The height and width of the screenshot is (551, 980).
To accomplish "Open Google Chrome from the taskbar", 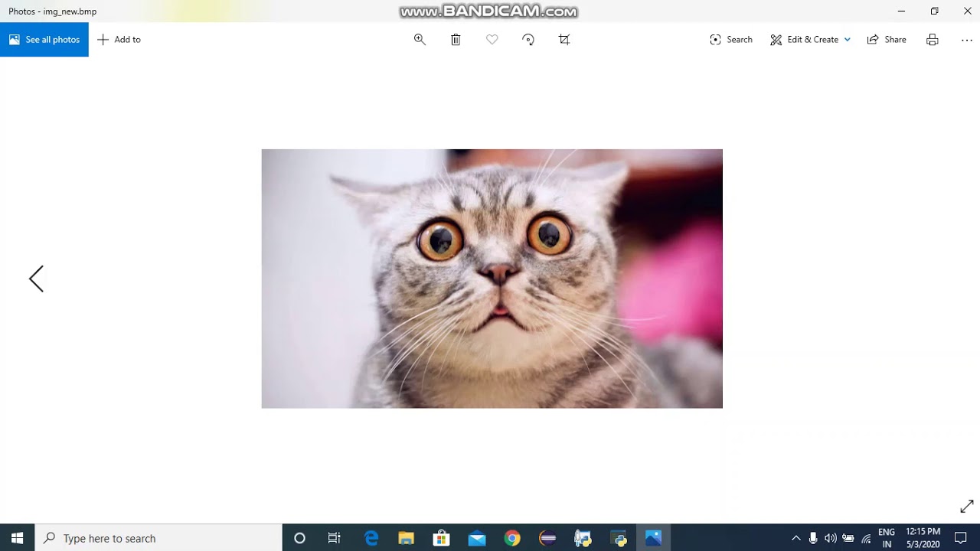I will pos(512,538).
